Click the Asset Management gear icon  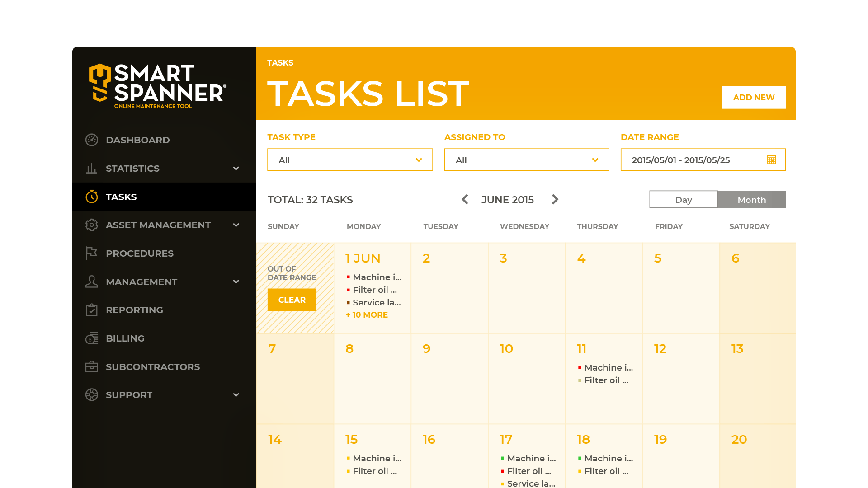coord(92,225)
